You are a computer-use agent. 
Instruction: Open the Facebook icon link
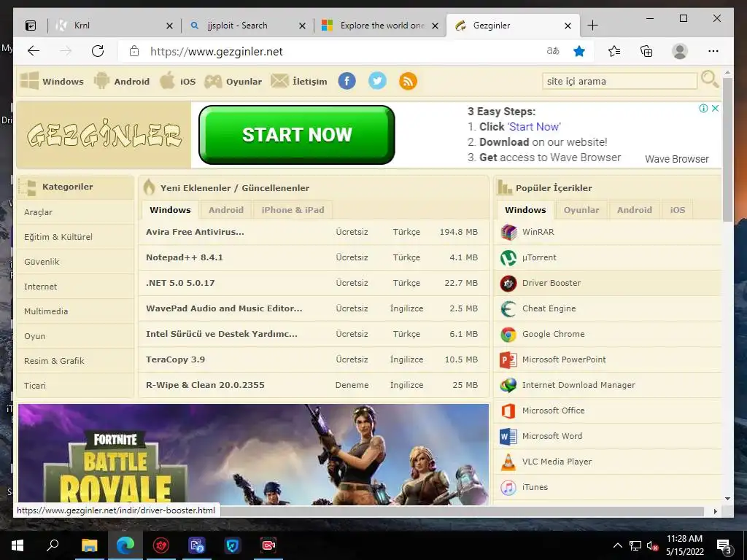(347, 81)
